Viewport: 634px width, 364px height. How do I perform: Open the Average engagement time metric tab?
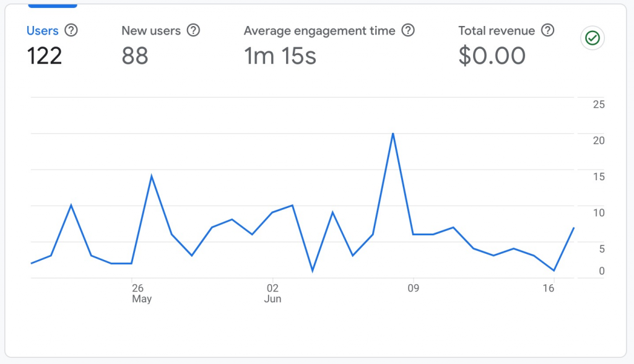click(x=319, y=30)
